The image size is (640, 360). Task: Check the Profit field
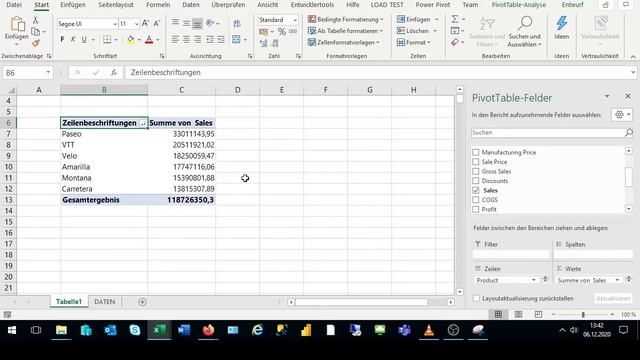476,209
